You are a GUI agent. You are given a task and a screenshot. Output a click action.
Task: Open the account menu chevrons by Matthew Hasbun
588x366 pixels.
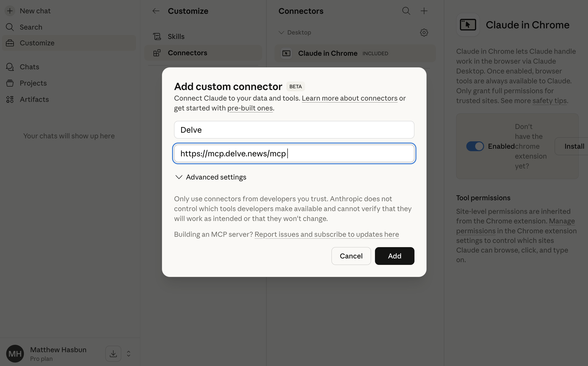tap(129, 354)
